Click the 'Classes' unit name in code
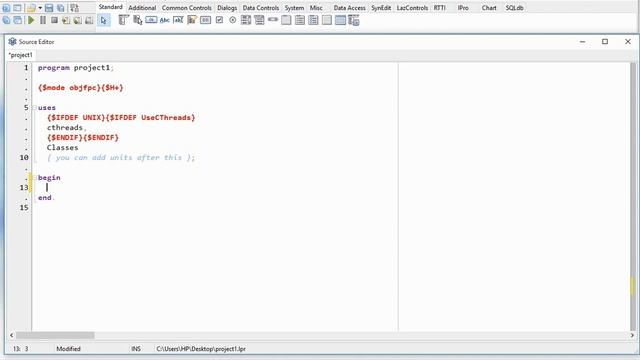640x360 pixels. coord(62,148)
